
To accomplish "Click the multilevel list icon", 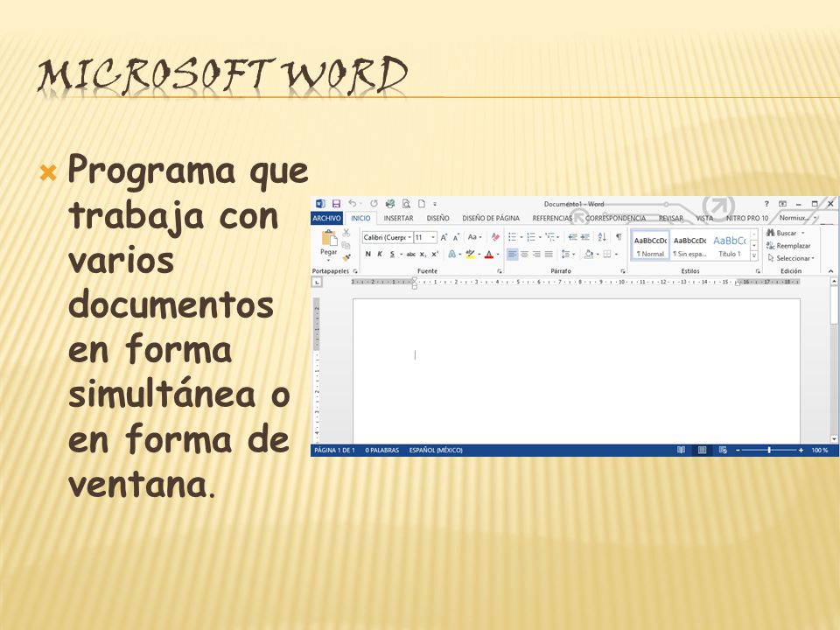I will (549, 237).
